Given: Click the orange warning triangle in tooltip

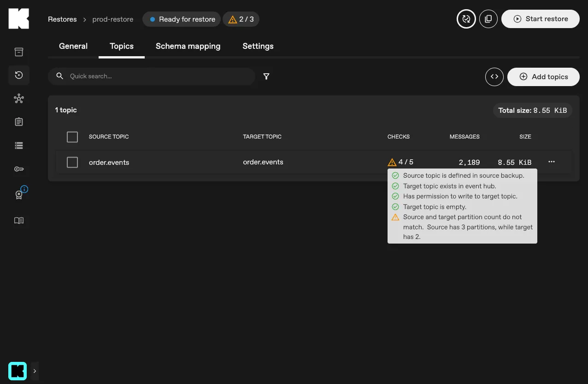Looking at the screenshot, I should (395, 217).
